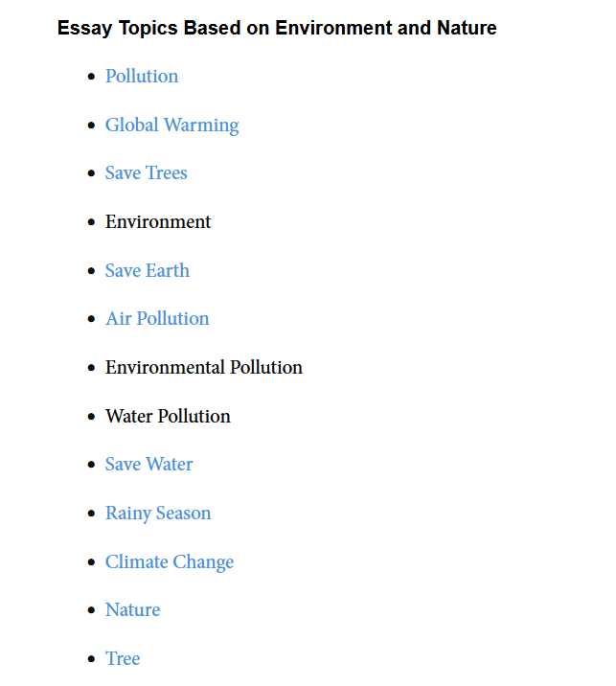Click the Essay Topics section heading
Viewport: 616px width, 686px height.
click(277, 28)
